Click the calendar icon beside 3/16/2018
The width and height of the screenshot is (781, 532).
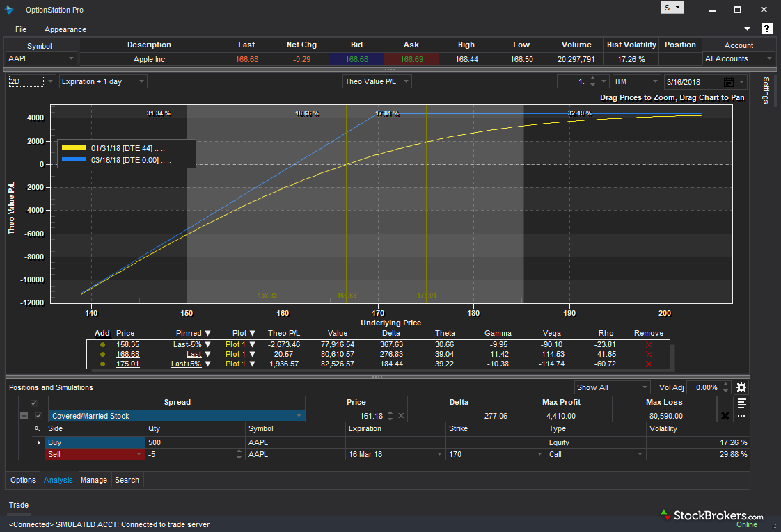pos(729,82)
